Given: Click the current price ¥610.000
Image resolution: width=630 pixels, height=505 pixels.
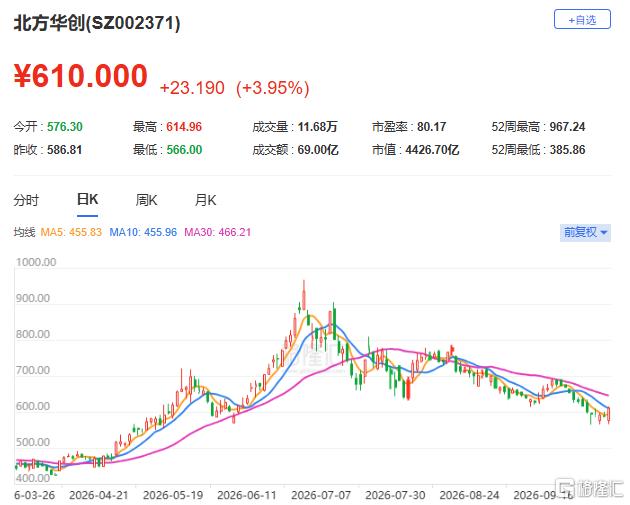Looking at the screenshot, I should click(x=81, y=76).
